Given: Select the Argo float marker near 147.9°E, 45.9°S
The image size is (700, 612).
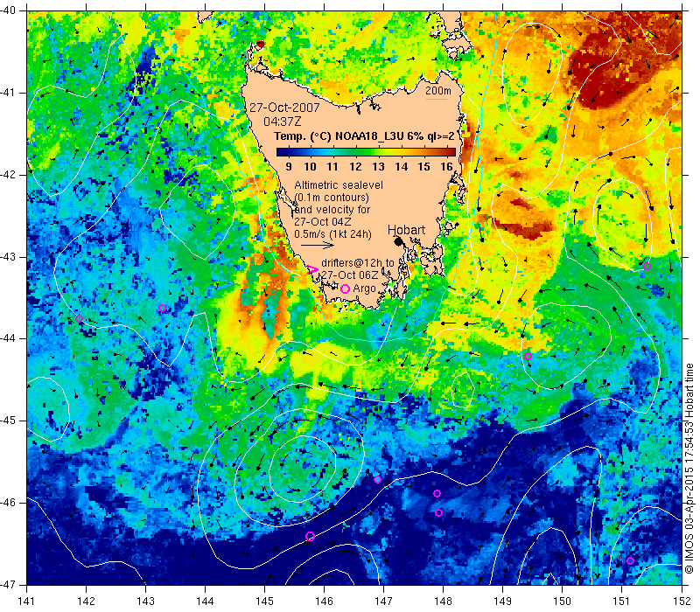Looking at the screenshot, I should (x=437, y=493).
